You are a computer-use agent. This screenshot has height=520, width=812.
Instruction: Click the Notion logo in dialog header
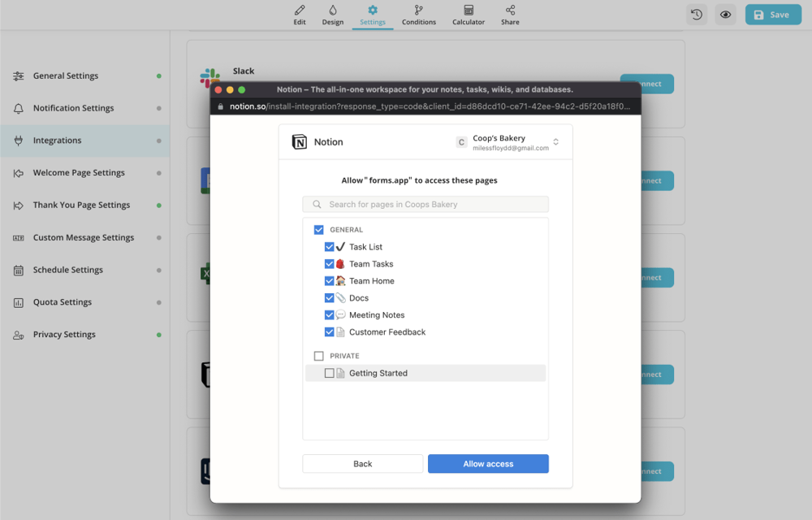point(300,142)
